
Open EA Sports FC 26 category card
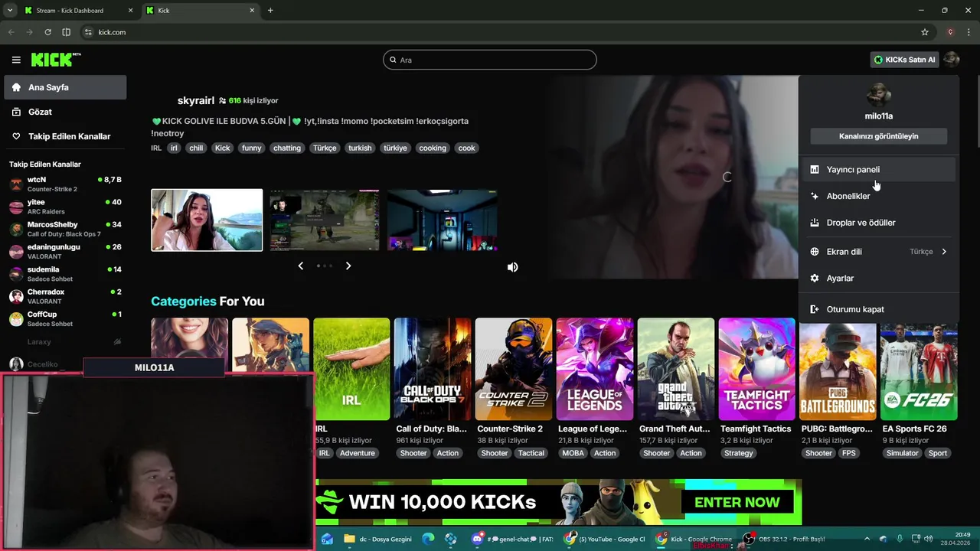[919, 372]
